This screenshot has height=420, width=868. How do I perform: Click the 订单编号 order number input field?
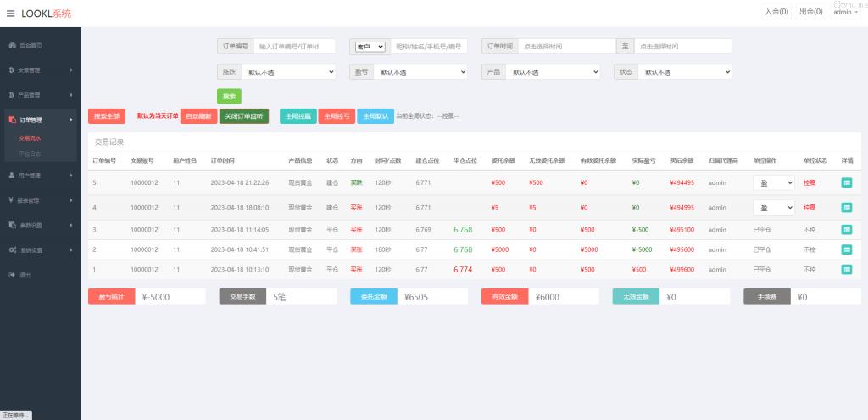(294, 47)
